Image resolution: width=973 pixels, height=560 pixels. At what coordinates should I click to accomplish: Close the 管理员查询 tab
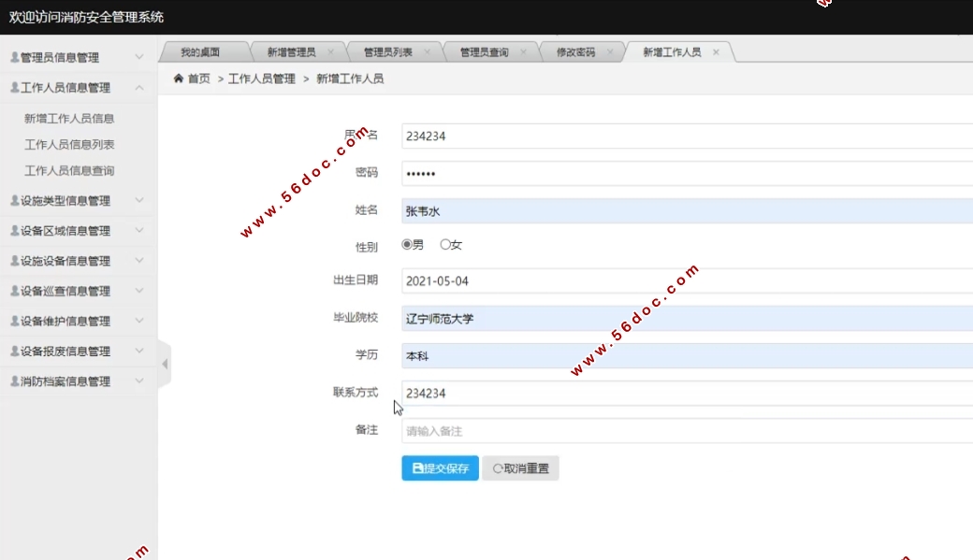pos(523,52)
